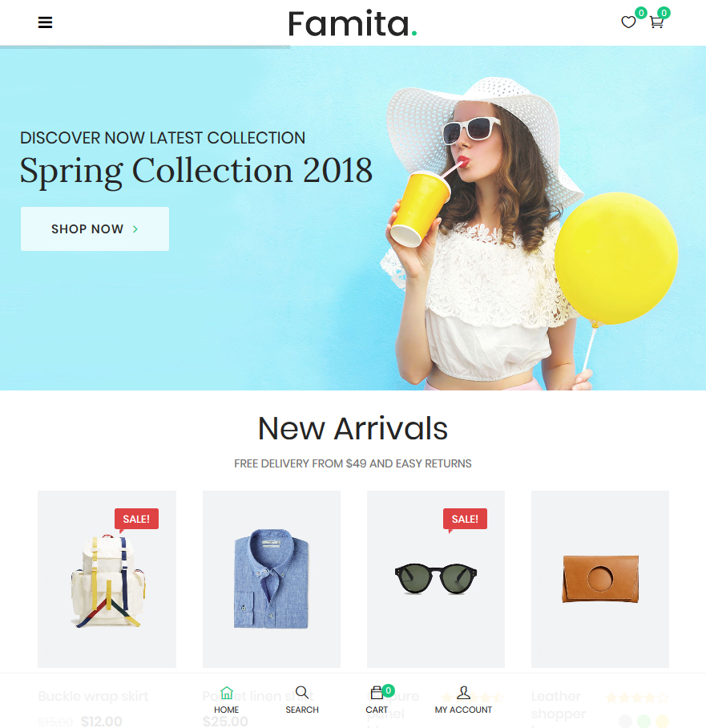
Task: Tap the Home icon in bottom bar
Action: tap(227, 693)
